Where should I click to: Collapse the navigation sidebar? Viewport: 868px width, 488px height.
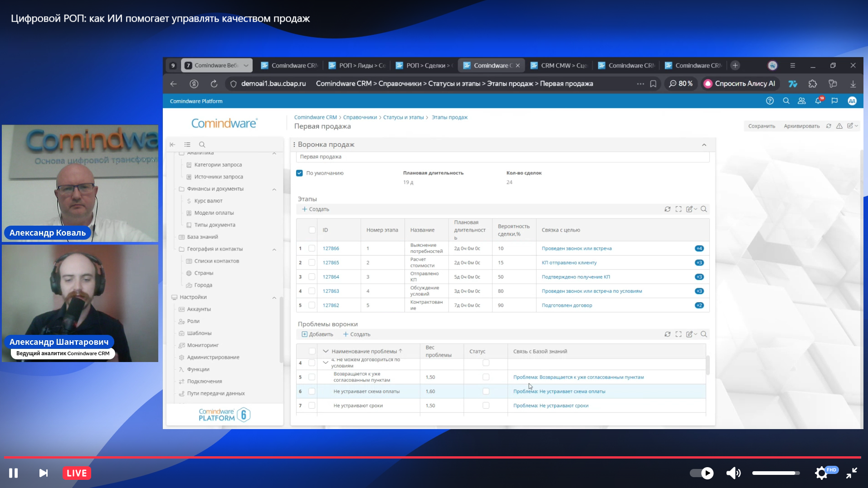tap(173, 145)
